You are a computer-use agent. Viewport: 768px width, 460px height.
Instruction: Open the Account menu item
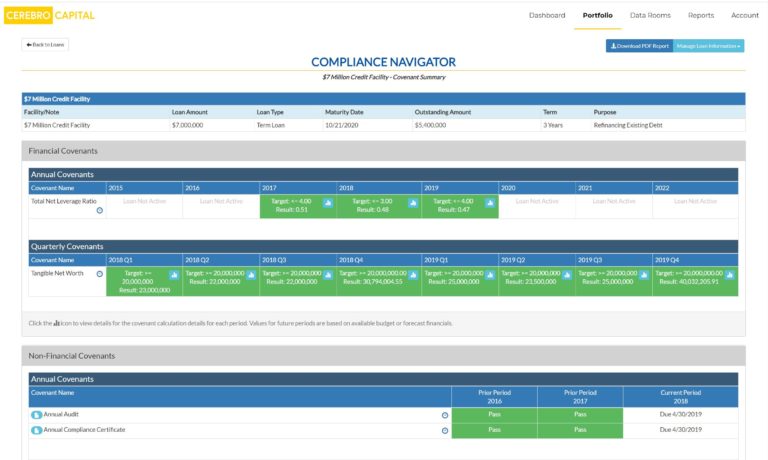point(744,15)
